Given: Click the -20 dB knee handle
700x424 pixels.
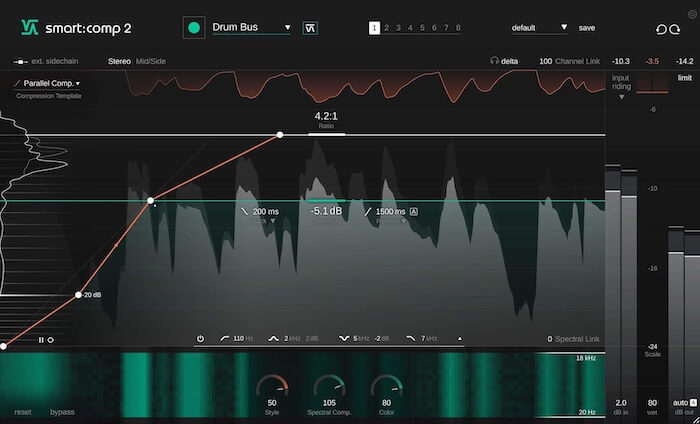Looking at the screenshot, I should click(79, 295).
